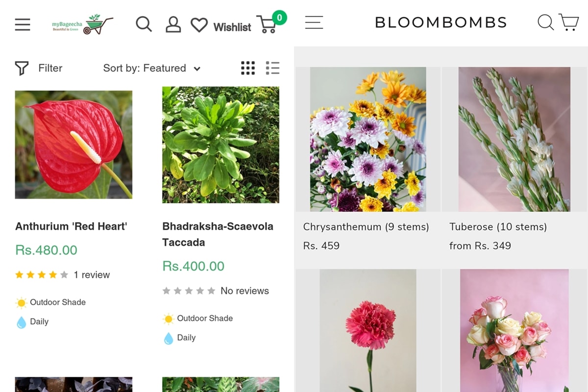
Task: Open search on myBageecha
Action: (x=144, y=24)
